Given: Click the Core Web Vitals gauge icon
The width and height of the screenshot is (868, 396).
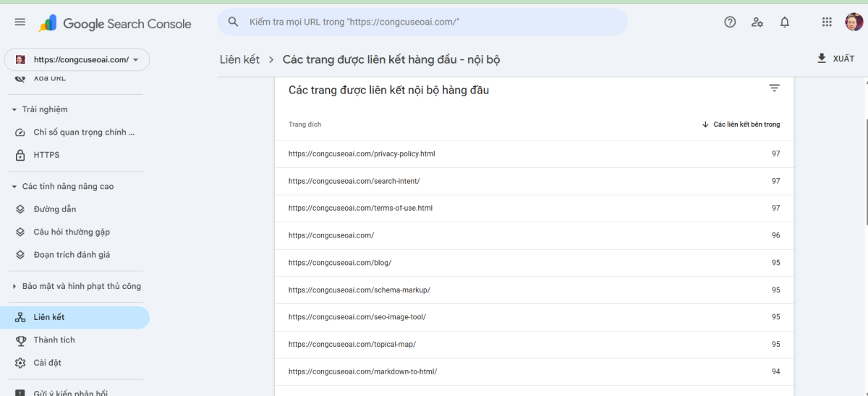Looking at the screenshot, I should pos(20,132).
